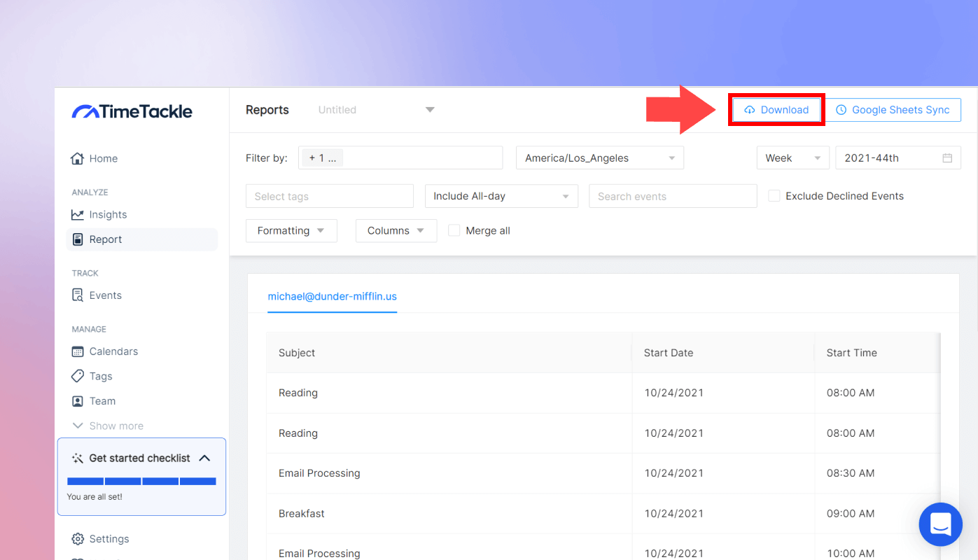Click the Download button
Image resolution: width=978 pixels, height=560 pixels.
click(776, 110)
